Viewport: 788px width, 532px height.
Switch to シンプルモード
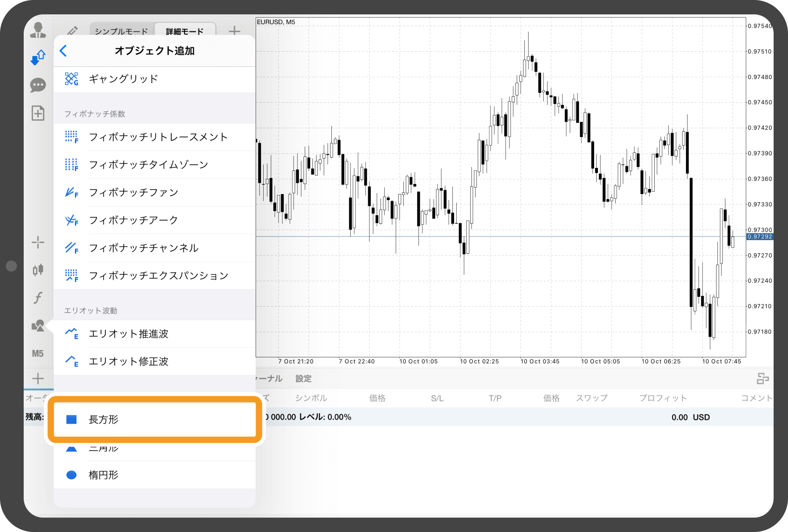coord(121,31)
